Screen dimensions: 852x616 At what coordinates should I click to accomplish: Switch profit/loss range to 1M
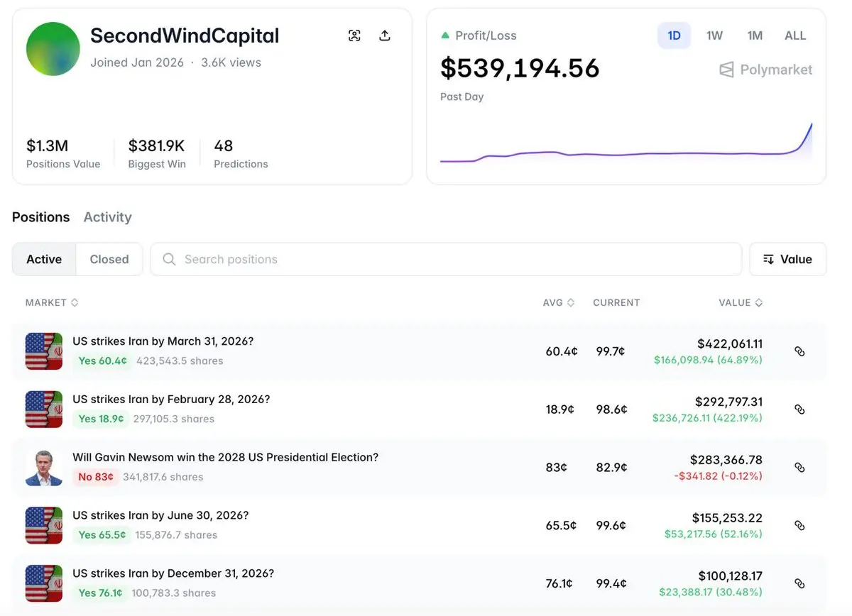(x=755, y=35)
